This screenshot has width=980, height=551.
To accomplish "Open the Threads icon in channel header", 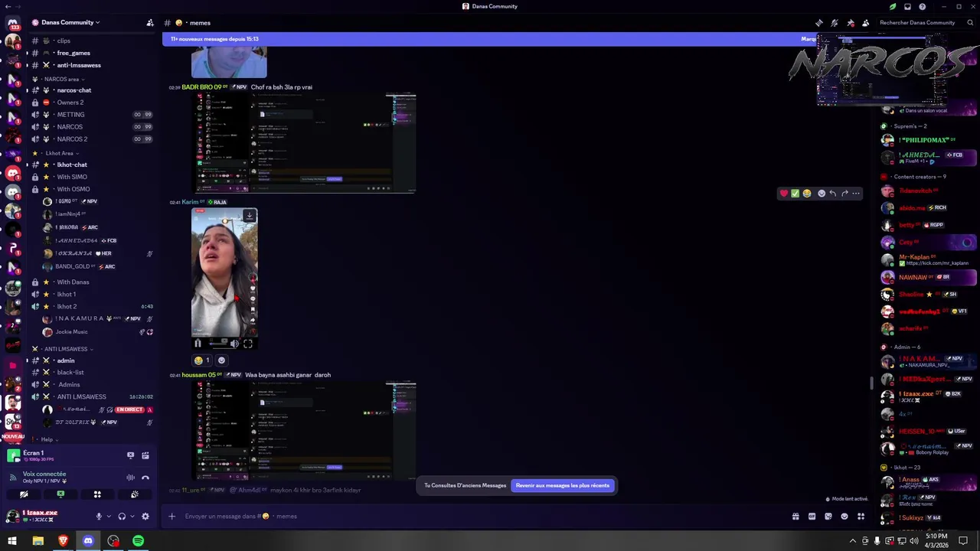I will click(818, 23).
